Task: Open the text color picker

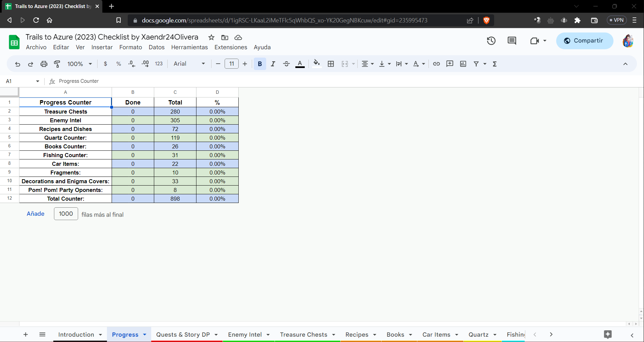Action: (x=300, y=64)
